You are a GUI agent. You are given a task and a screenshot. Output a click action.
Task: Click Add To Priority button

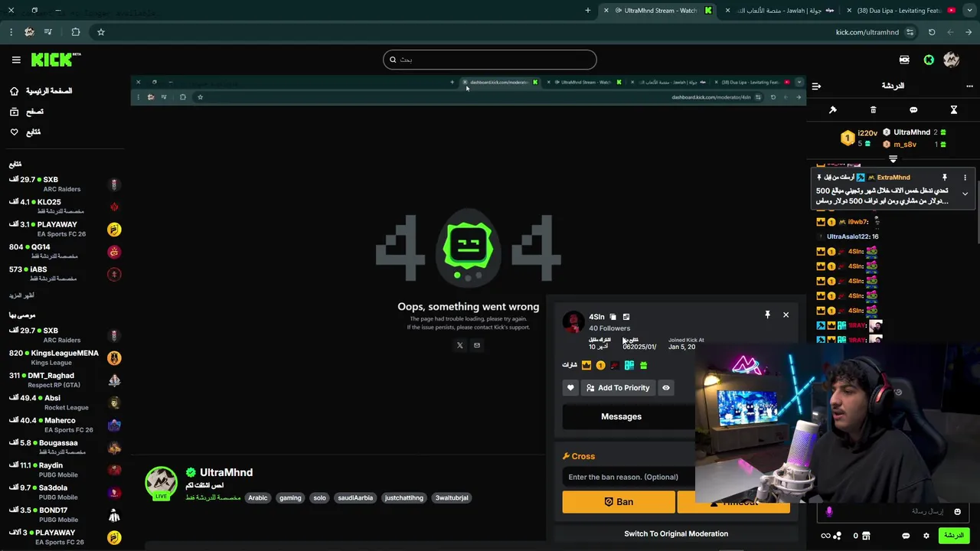tap(618, 388)
